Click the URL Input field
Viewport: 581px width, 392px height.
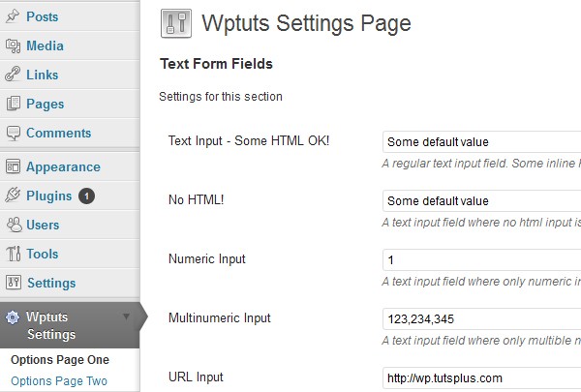pyautogui.click(x=481, y=377)
